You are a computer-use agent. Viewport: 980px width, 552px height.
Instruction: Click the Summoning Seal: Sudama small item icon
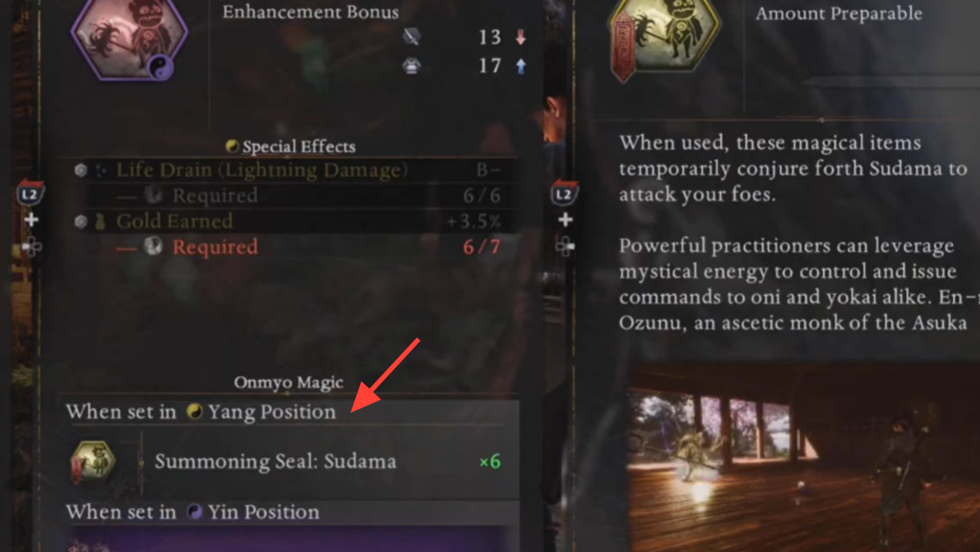click(93, 462)
